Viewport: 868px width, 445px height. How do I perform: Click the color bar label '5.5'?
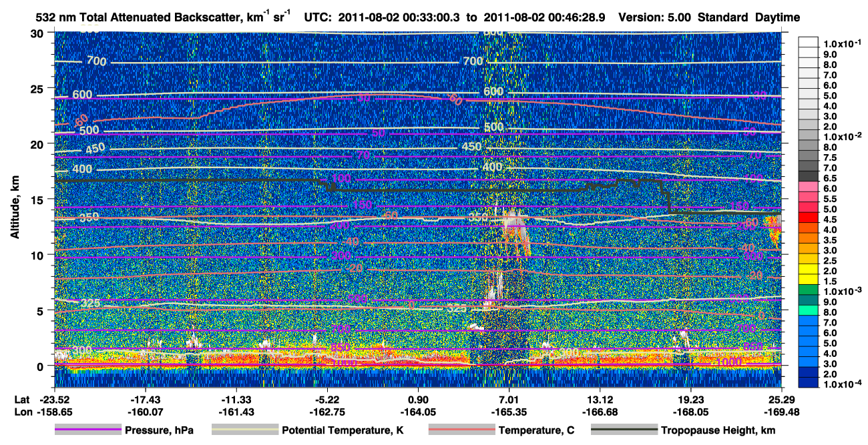click(831, 199)
